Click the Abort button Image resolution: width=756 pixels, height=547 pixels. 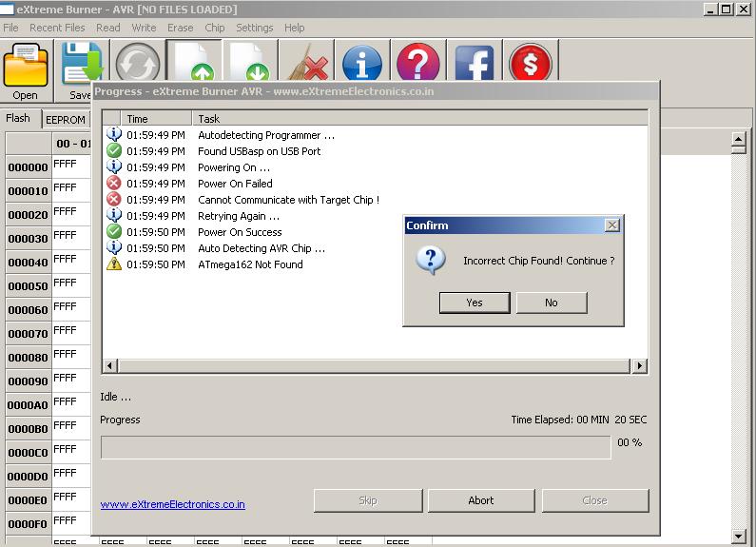480,500
